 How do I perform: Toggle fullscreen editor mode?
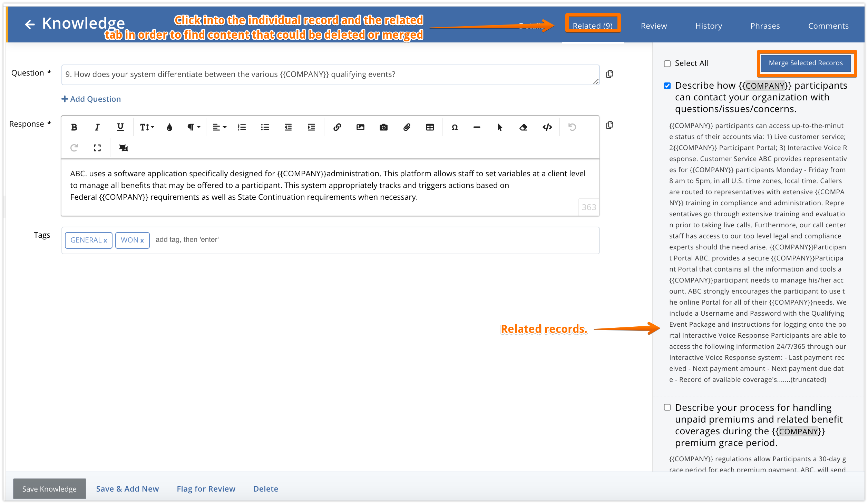click(x=97, y=148)
